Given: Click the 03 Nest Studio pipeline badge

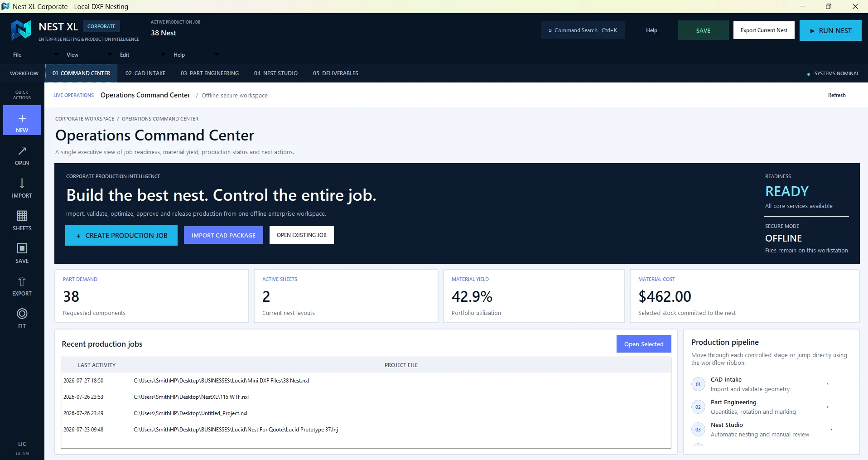Looking at the screenshot, I should click(698, 430).
